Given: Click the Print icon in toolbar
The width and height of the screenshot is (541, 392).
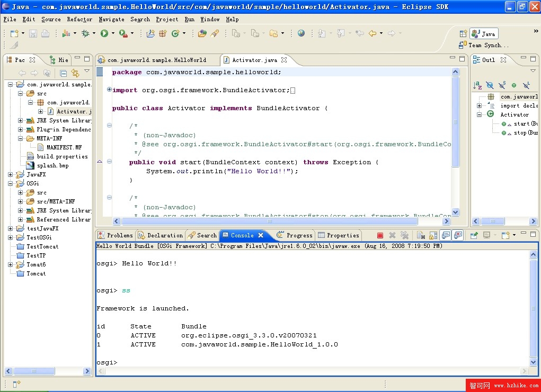Looking at the screenshot, I should pyautogui.click(x=45, y=33).
